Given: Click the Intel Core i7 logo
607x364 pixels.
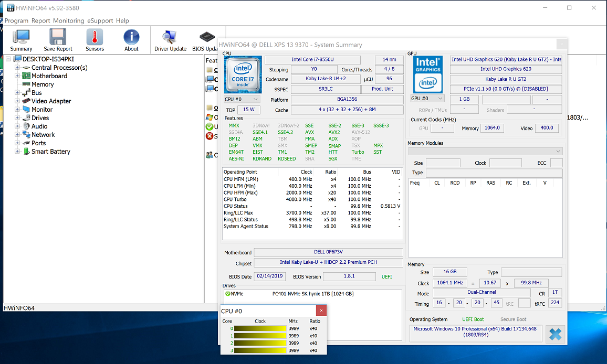Looking at the screenshot, I should click(243, 74).
